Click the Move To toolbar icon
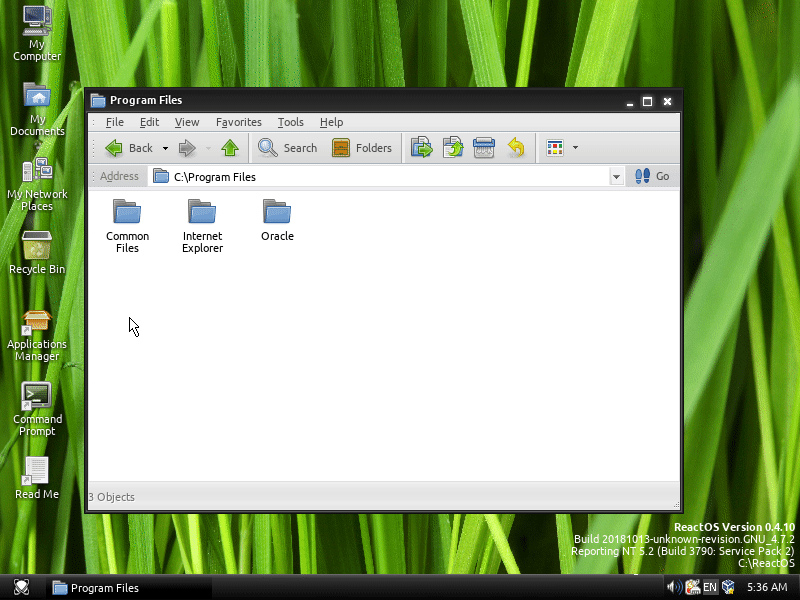Image resolution: width=800 pixels, height=600 pixels. pos(421,148)
